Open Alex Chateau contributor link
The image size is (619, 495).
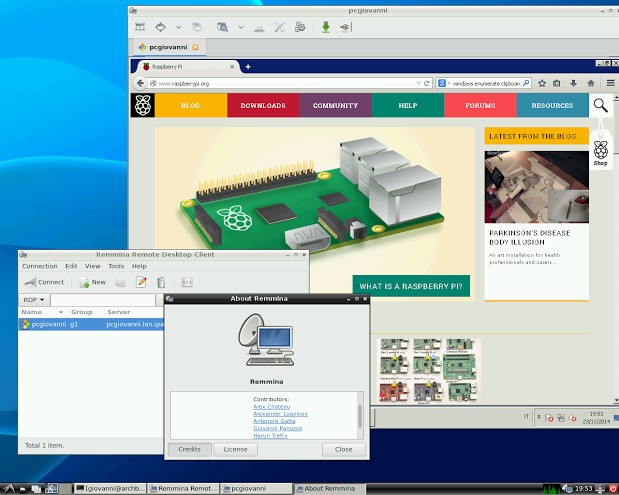[273, 405]
